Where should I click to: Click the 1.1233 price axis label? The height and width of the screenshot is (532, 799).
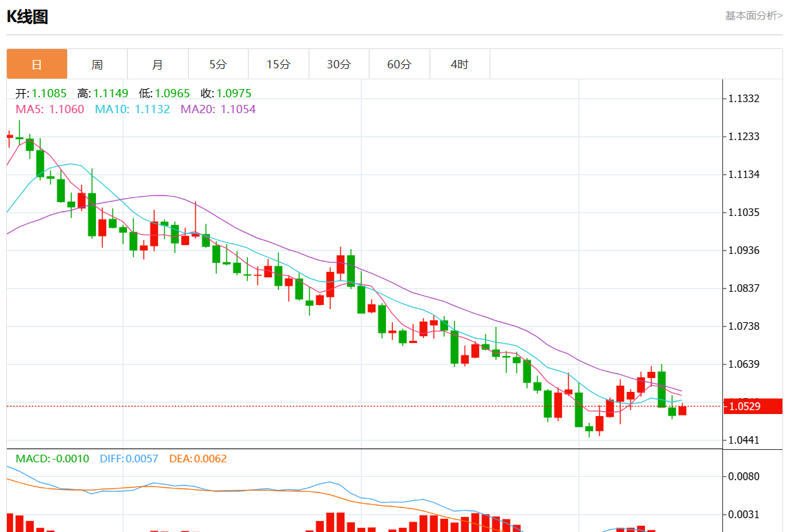pyautogui.click(x=744, y=137)
